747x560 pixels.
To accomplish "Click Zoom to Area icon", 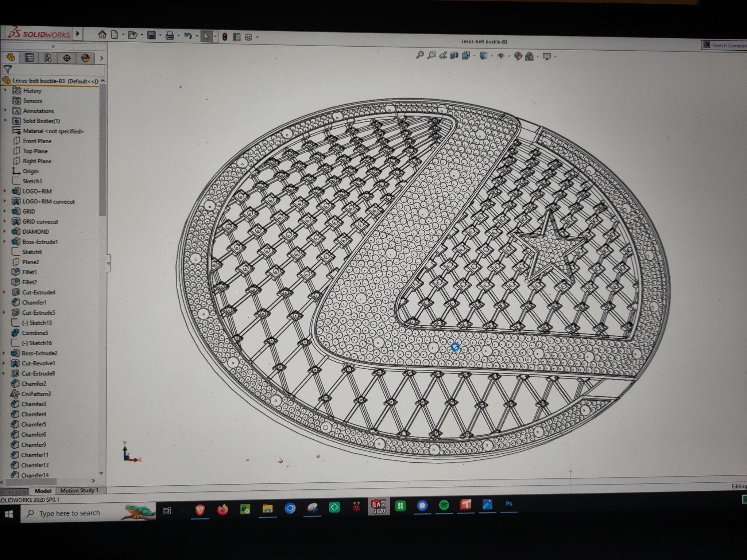I will tap(431, 55).
